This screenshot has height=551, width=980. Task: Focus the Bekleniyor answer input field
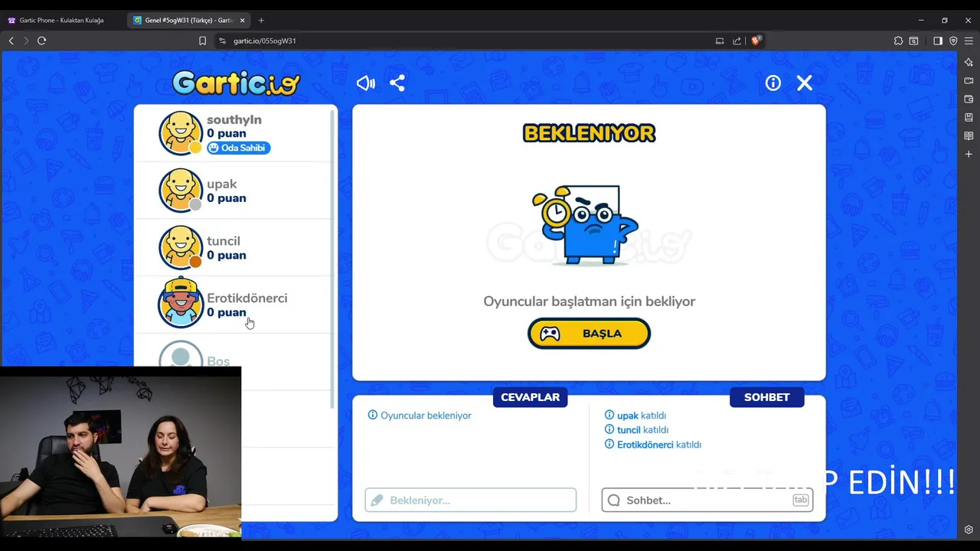tap(471, 500)
